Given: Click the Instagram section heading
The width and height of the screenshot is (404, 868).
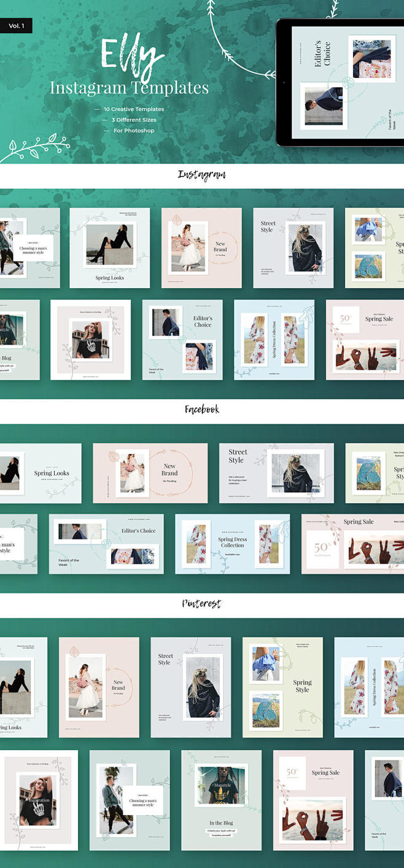Looking at the screenshot, I should 202,175.
